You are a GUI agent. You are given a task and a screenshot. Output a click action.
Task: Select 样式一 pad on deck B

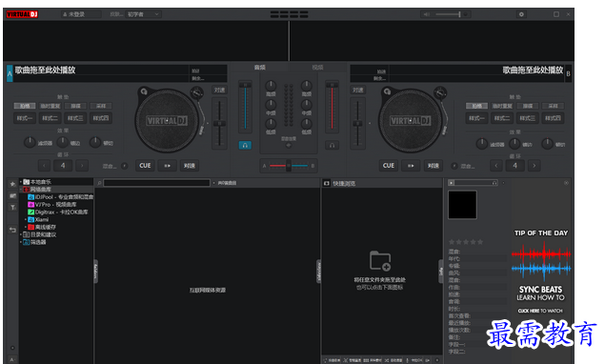coord(477,118)
